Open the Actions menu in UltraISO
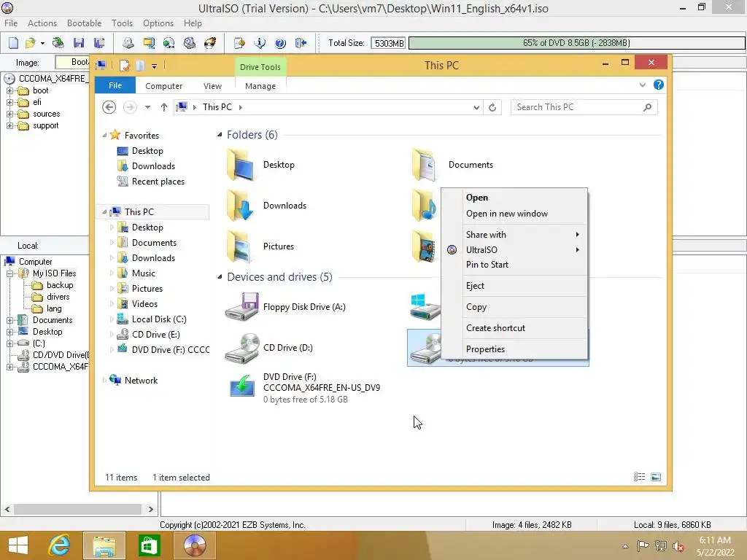The image size is (747, 560). pos(42,23)
